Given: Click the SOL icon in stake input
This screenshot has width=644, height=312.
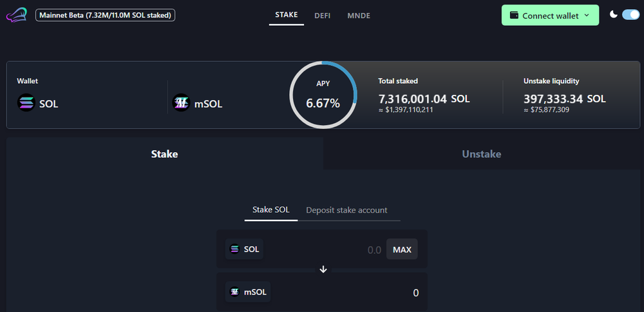Looking at the screenshot, I should pyautogui.click(x=234, y=249).
